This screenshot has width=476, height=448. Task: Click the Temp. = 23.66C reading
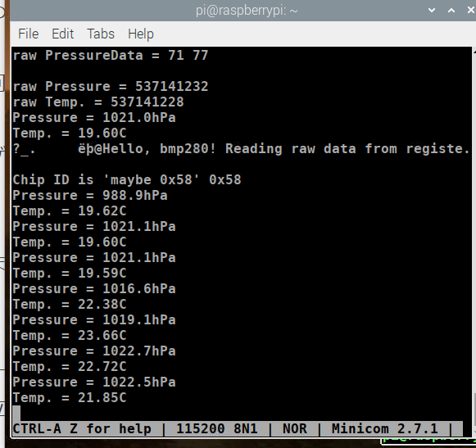(70, 336)
